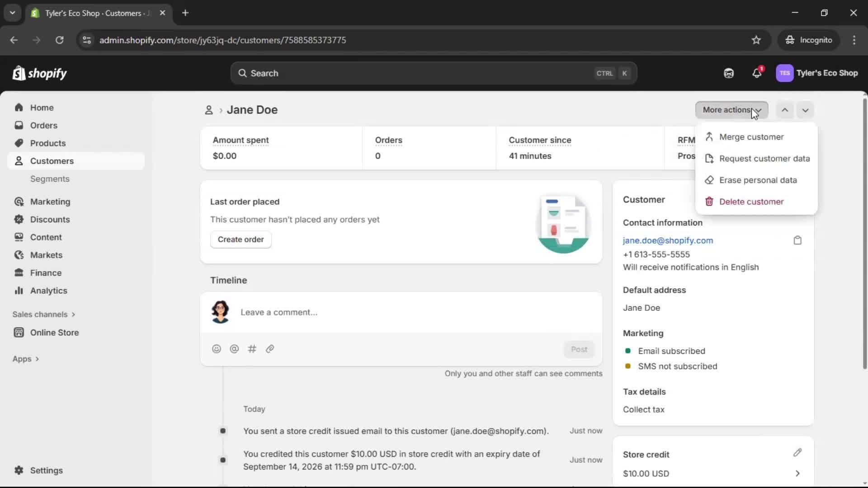Select Merge customer from the menu
868x488 pixels.
pyautogui.click(x=752, y=136)
